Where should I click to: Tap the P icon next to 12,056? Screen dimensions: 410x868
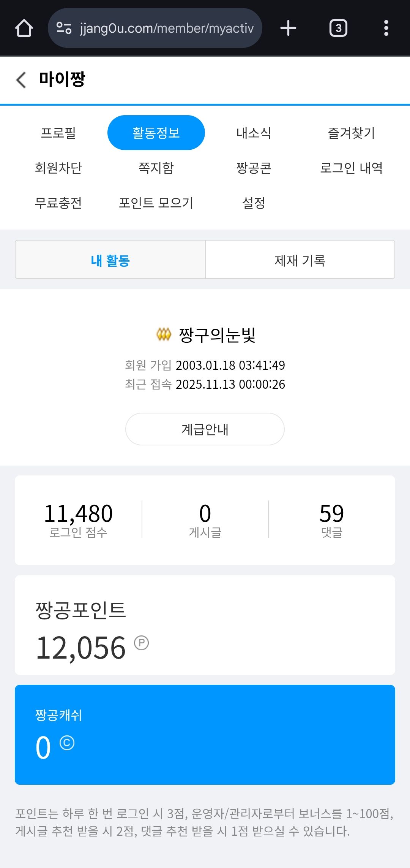pyautogui.click(x=142, y=643)
